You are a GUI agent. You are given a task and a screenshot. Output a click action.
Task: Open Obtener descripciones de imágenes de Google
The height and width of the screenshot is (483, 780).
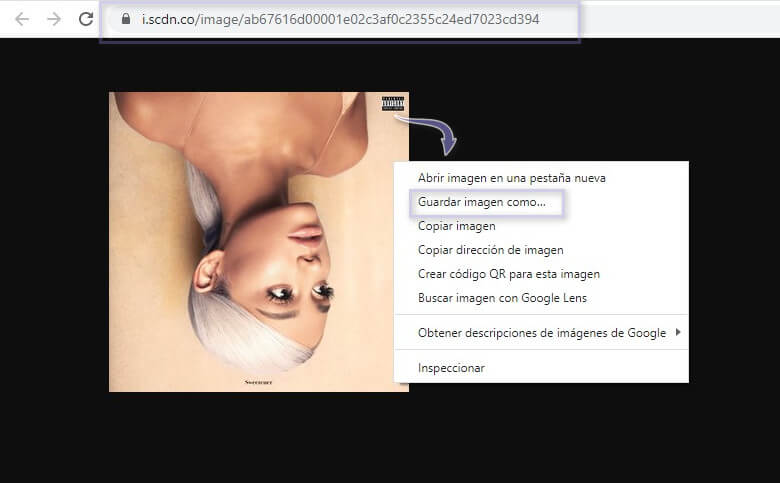pos(541,332)
